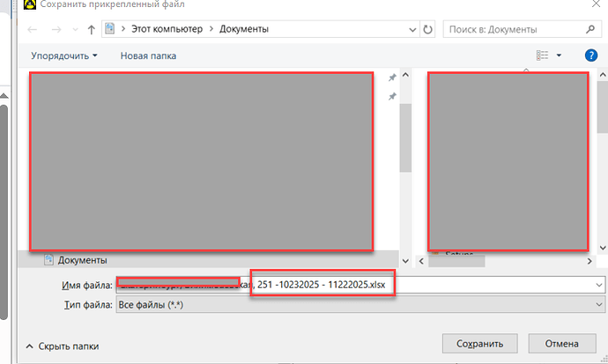Click the view layout icon
Image resolution: width=608 pixels, height=364 pixels.
pos(542,56)
